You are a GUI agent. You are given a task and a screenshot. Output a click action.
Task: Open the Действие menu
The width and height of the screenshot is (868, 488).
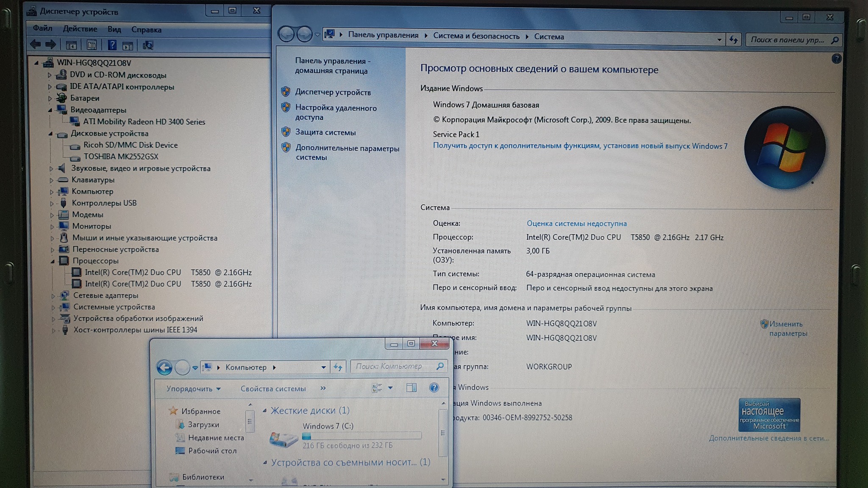[80, 29]
